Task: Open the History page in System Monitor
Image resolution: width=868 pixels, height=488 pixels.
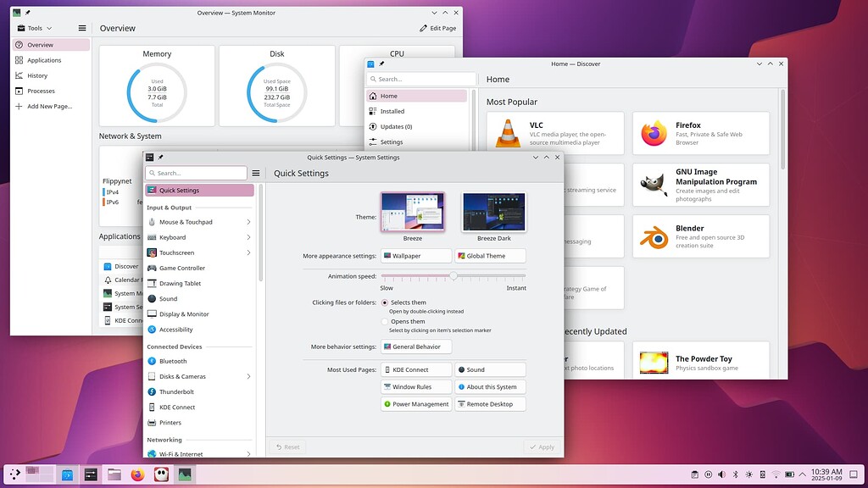Action: click(37, 75)
